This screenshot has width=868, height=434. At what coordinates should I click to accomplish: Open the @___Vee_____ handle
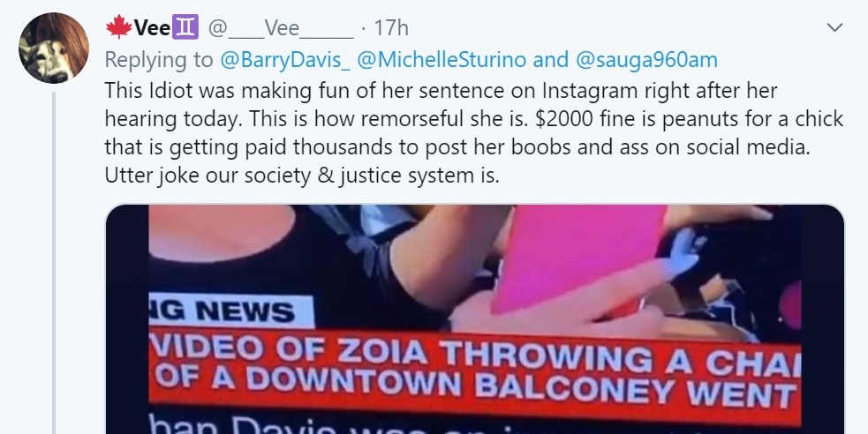[x=281, y=28]
